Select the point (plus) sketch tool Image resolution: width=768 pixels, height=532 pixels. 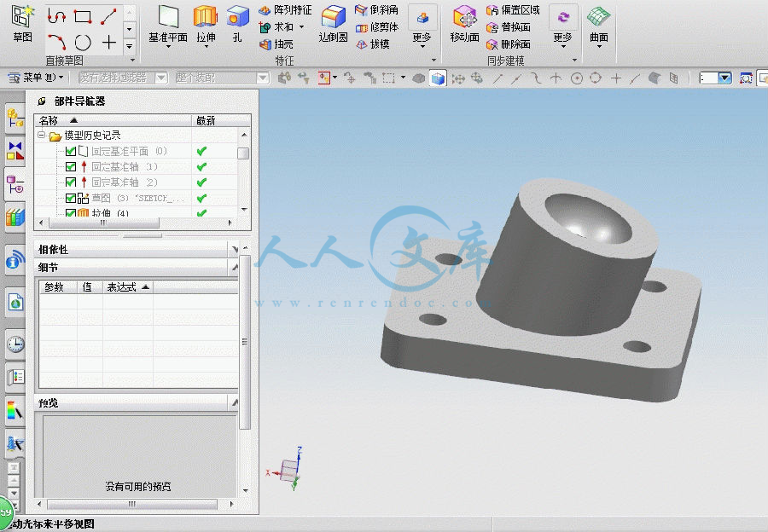(x=108, y=43)
